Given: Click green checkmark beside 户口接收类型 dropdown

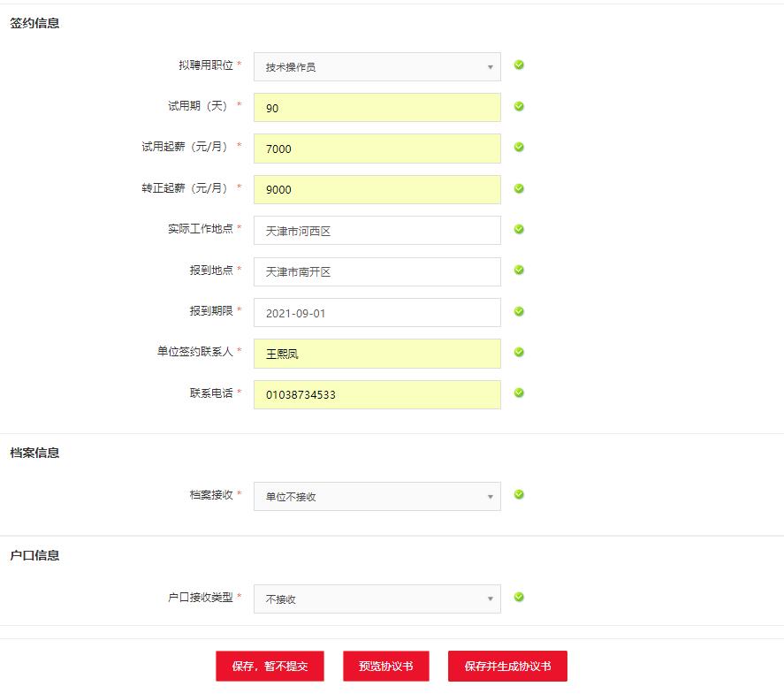Looking at the screenshot, I should [519, 597].
